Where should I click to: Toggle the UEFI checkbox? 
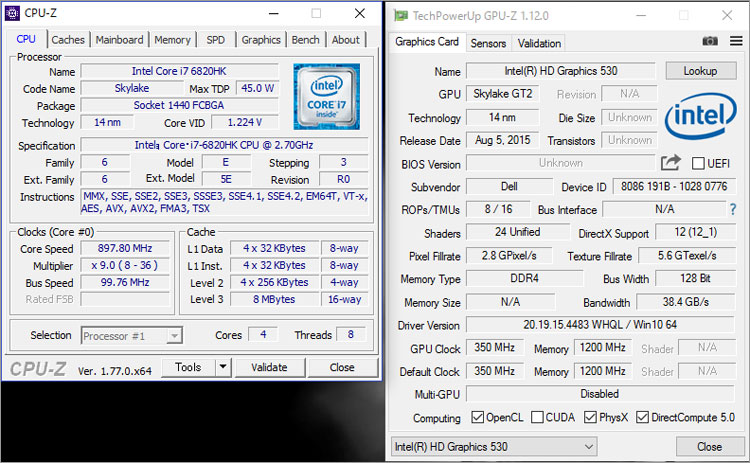pos(698,164)
